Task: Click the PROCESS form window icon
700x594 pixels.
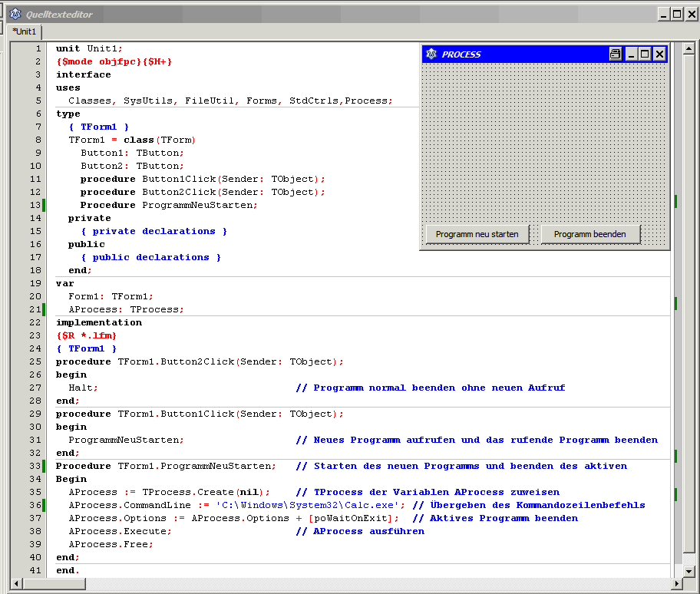Action: point(431,54)
